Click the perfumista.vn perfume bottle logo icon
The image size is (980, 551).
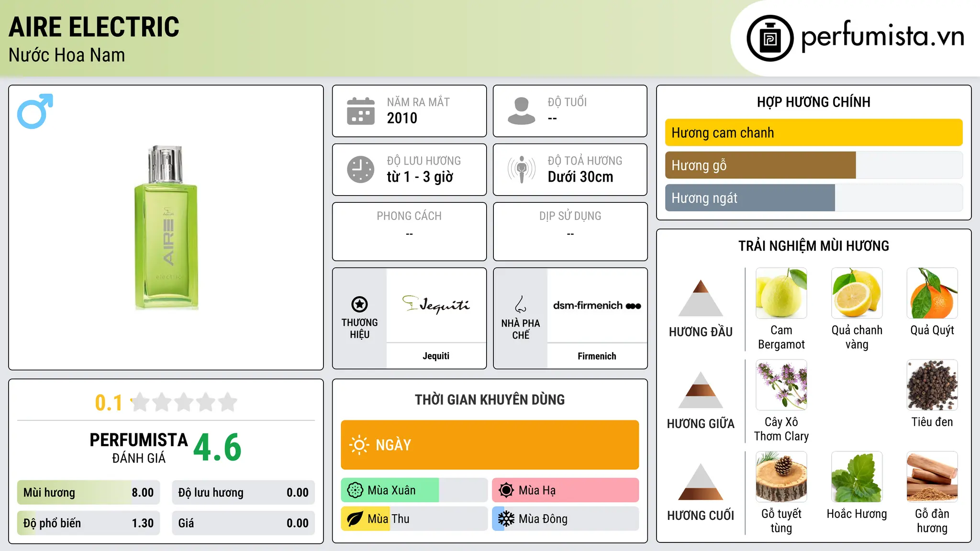click(x=770, y=38)
